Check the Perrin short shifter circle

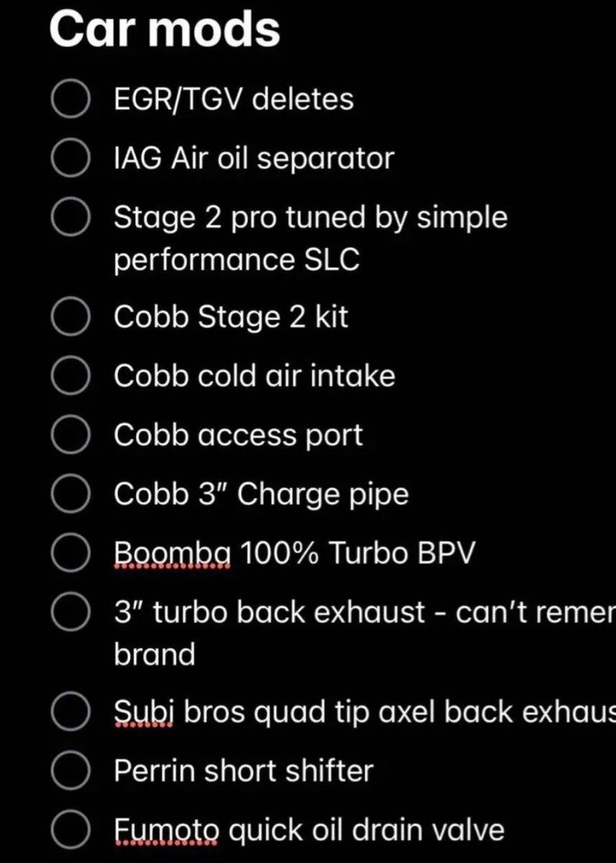(71, 771)
